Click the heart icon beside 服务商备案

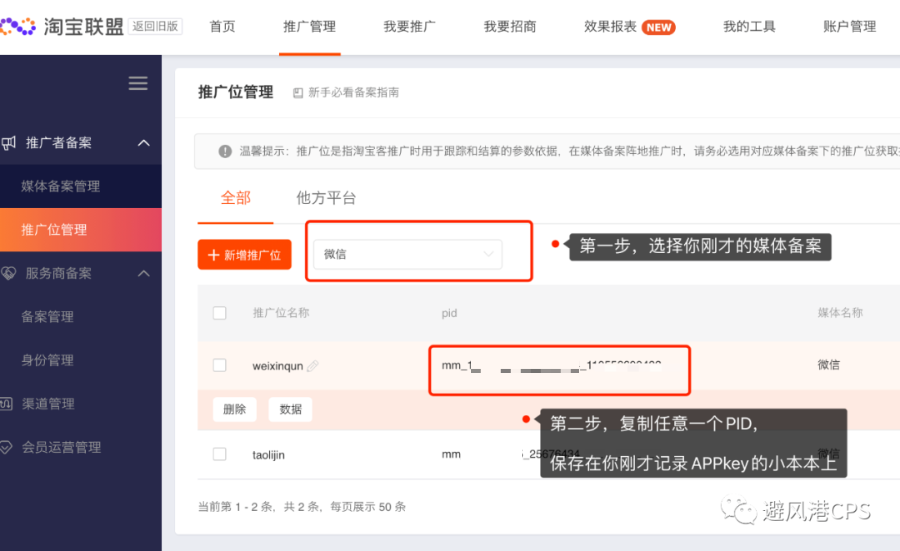click(x=8, y=273)
